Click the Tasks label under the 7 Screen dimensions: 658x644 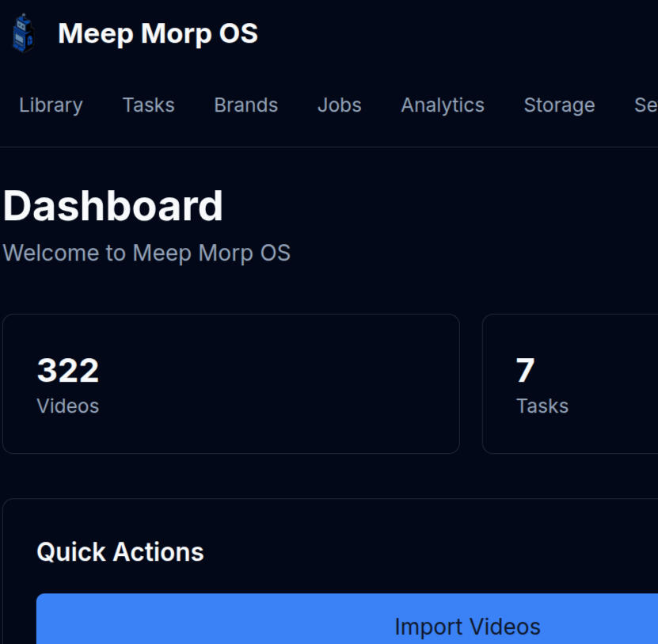pyautogui.click(x=542, y=406)
